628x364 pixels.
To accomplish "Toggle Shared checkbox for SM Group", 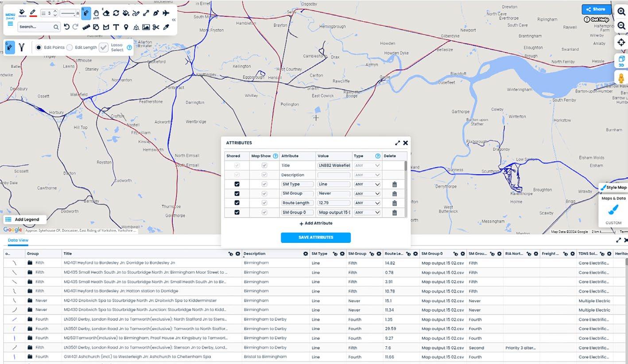I will pos(237,193).
